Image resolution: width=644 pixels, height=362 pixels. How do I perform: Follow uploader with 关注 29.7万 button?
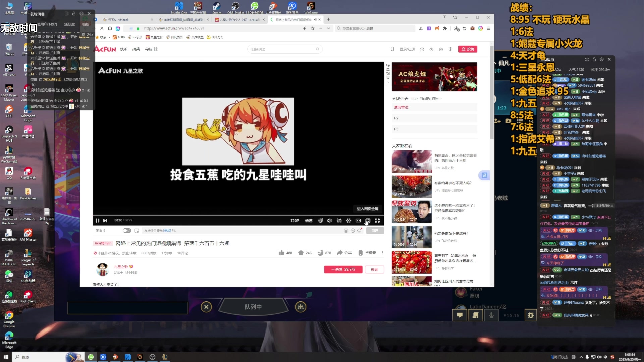343,269
